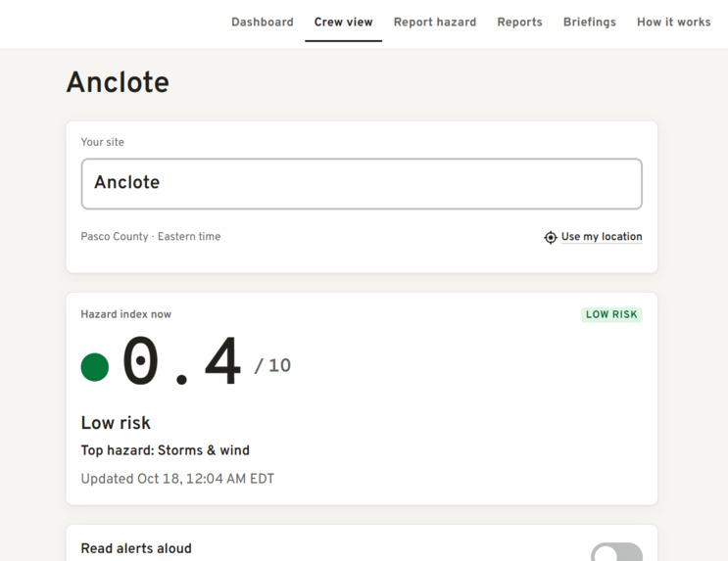
Task: Click 'Pasco County · Eastern time' text
Action: click(151, 236)
